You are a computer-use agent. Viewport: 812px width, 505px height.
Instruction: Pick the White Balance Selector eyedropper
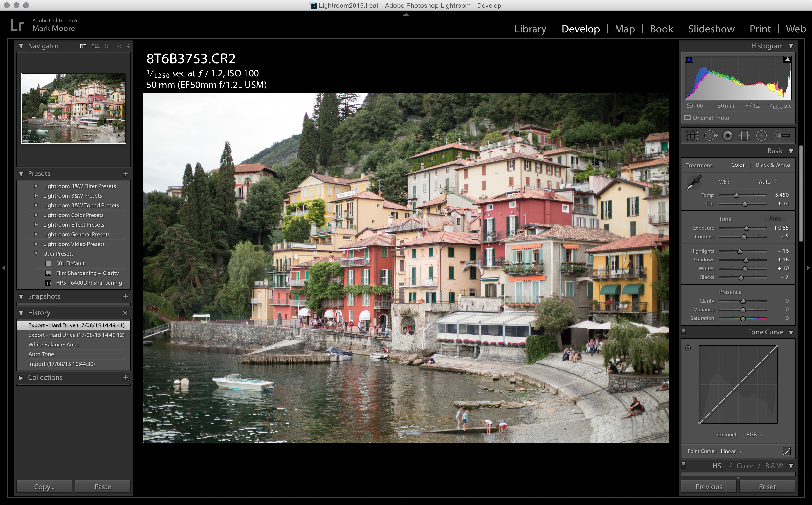click(694, 183)
